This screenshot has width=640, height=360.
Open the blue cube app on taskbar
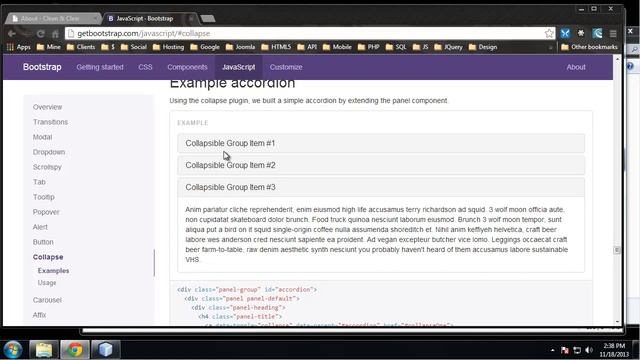pyautogui.click(x=105, y=350)
